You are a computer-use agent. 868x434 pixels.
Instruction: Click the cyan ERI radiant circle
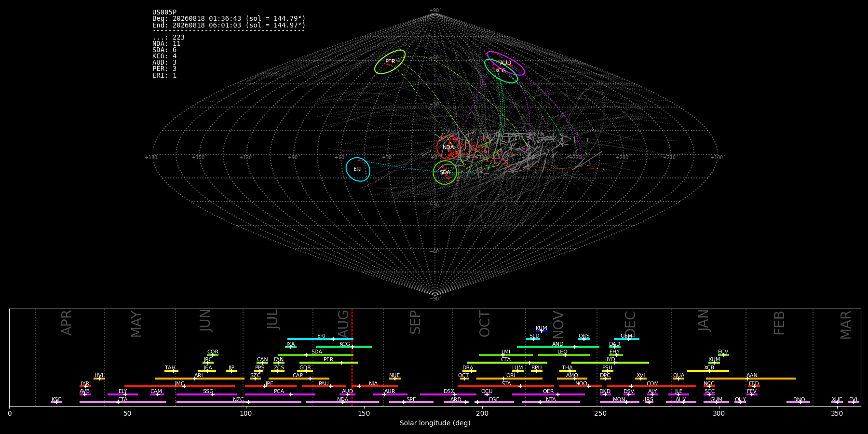[358, 169]
